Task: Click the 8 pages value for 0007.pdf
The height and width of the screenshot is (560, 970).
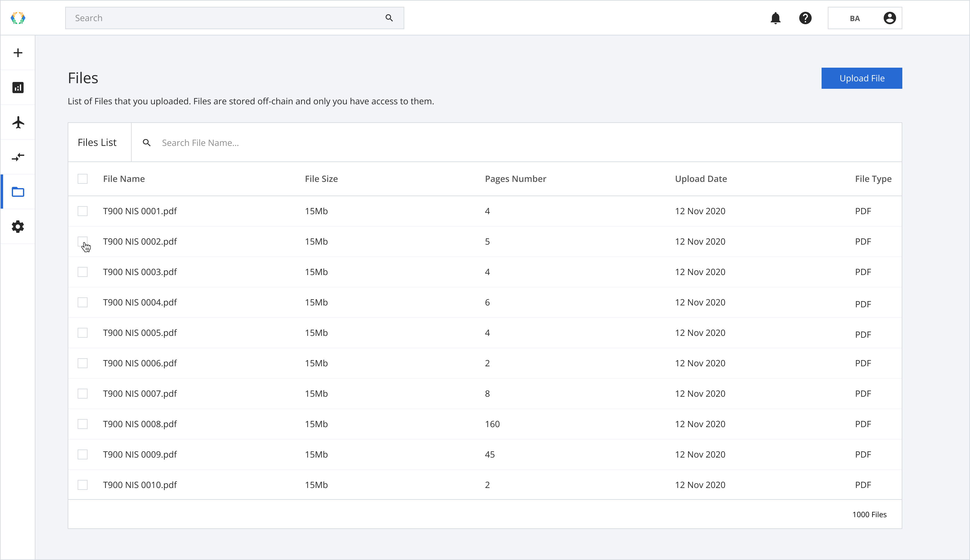Action: pos(487,394)
